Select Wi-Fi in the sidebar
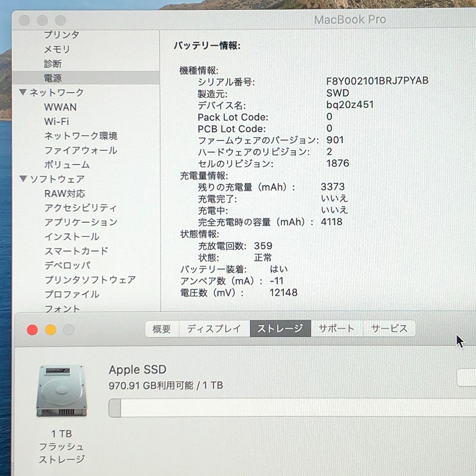This screenshot has height=476, width=476. coord(57,121)
